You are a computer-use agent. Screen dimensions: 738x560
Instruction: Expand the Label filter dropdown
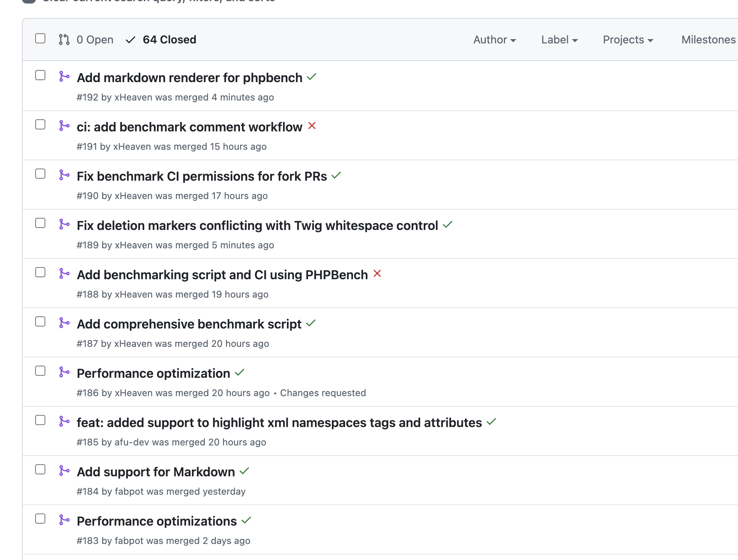point(559,39)
